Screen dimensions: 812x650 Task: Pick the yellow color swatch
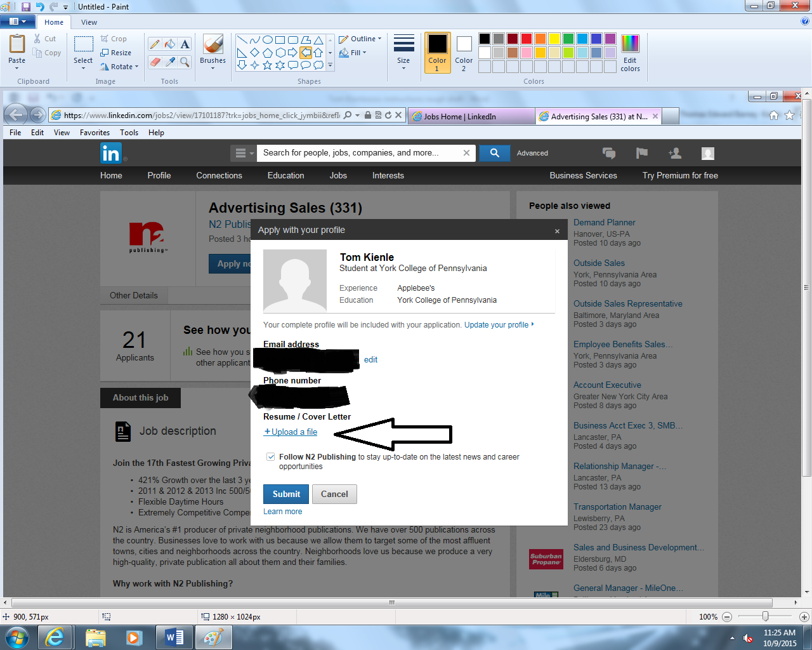[554, 39]
